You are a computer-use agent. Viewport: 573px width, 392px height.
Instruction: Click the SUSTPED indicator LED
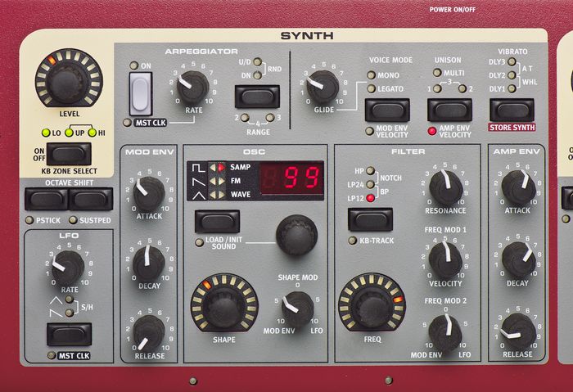[73, 220]
